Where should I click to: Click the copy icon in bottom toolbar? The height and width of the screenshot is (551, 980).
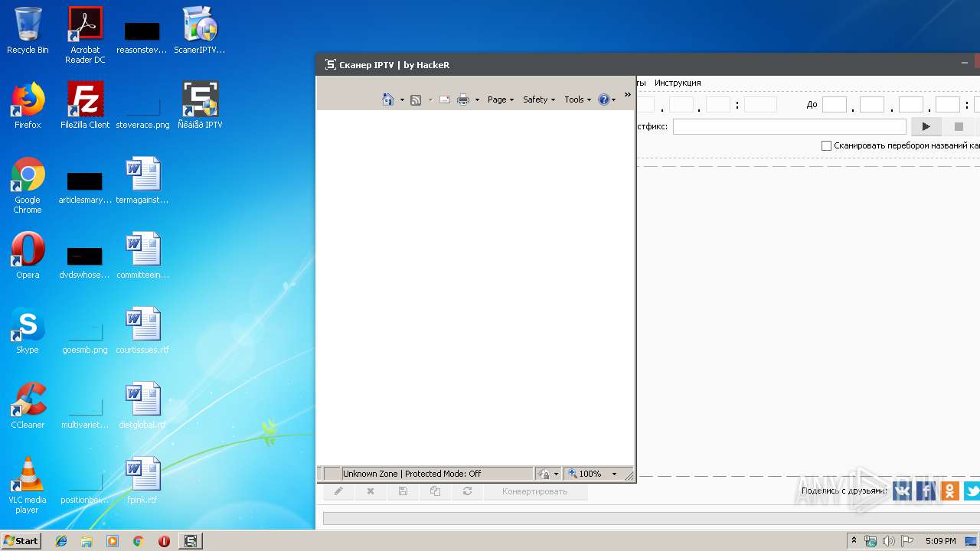coord(435,491)
